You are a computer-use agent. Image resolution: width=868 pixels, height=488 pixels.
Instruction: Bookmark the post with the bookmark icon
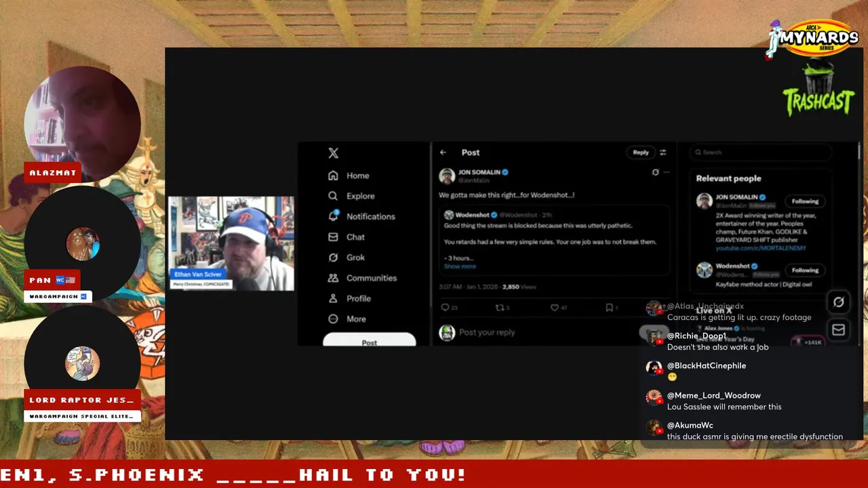point(609,308)
